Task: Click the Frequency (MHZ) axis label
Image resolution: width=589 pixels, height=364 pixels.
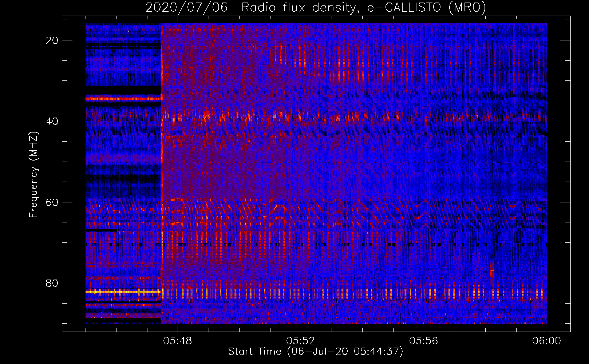Action: (33, 175)
